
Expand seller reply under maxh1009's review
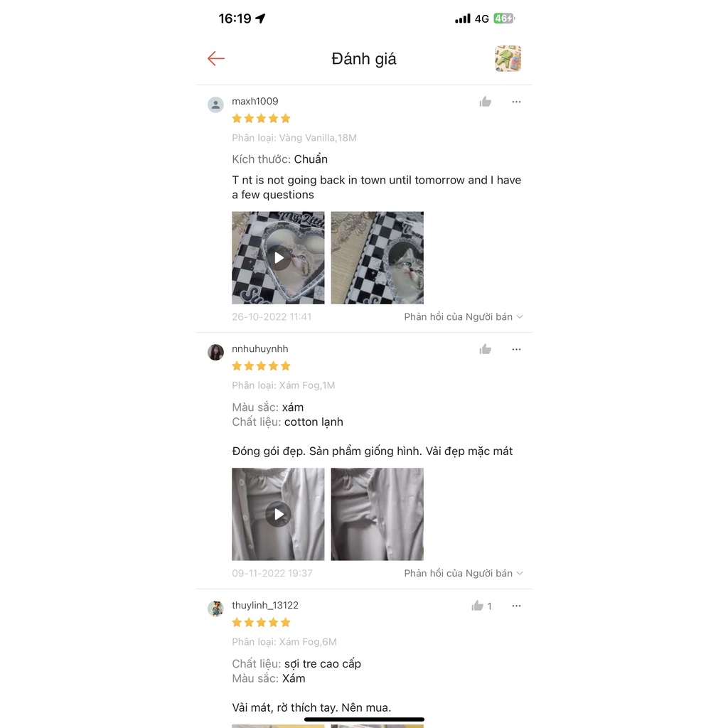click(x=464, y=316)
